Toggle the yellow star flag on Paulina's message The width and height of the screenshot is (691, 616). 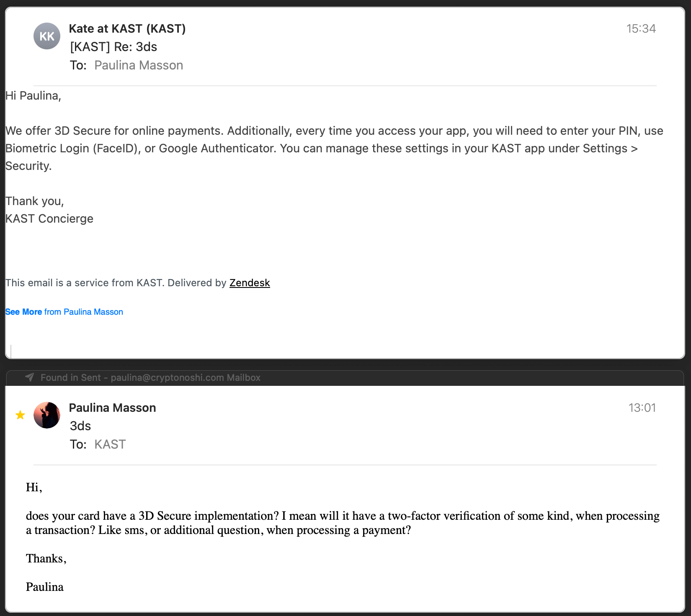(20, 415)
